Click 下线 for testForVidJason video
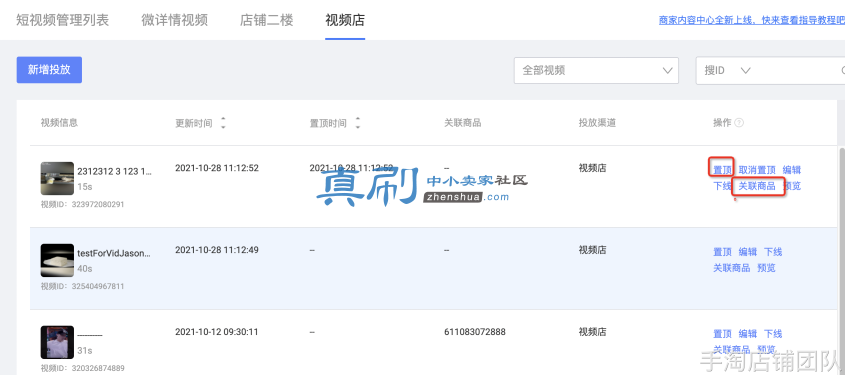845x375 pixels. 773,252
